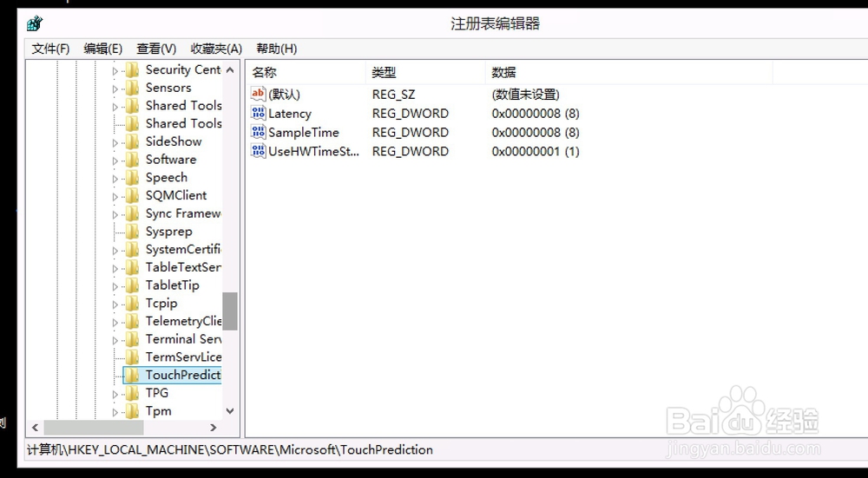Expand the Tcpip key
The image size is (868, 478).
point(115,304)
